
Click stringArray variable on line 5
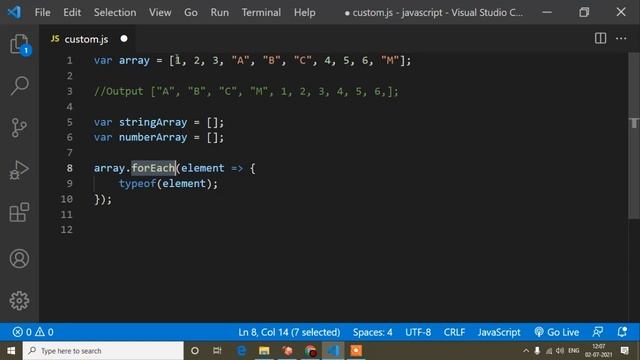(153, 122)
